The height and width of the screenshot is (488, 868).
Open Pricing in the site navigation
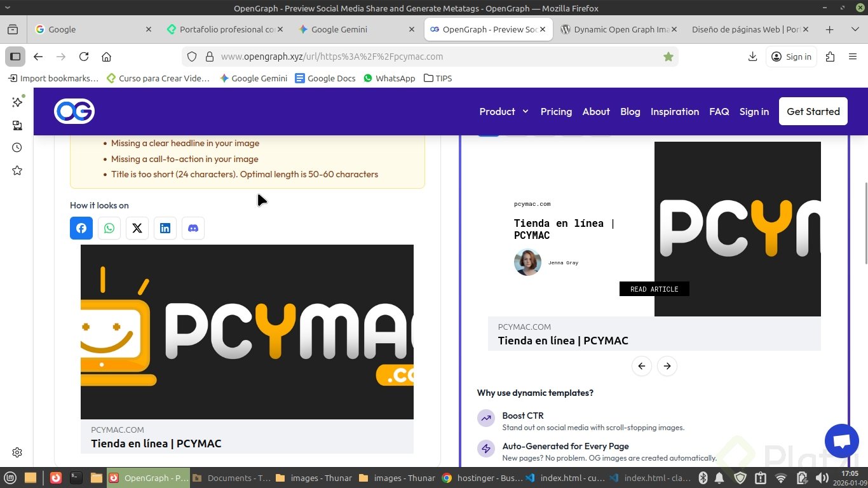point(556,111)
